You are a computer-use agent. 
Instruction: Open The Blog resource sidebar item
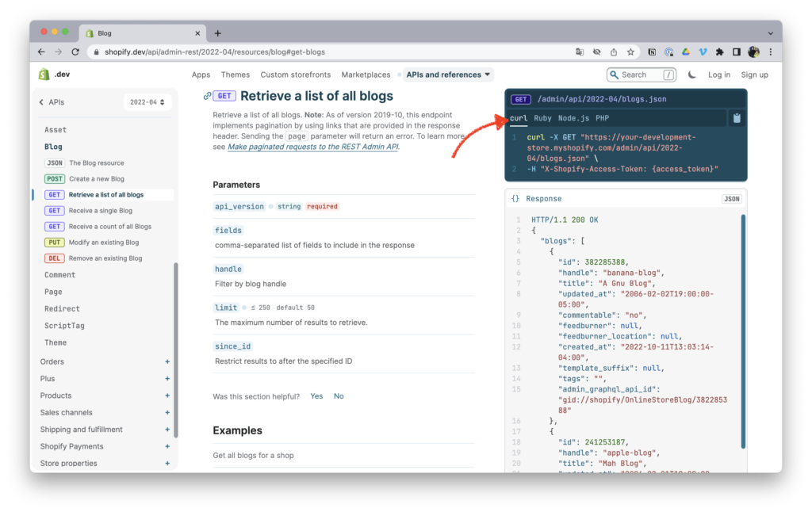(96, 163)
